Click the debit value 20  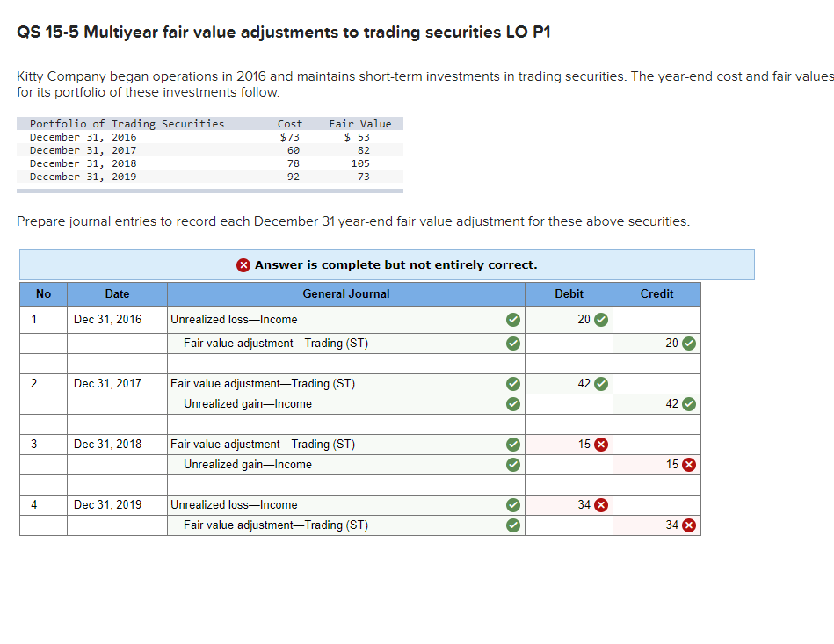[584, 320]
